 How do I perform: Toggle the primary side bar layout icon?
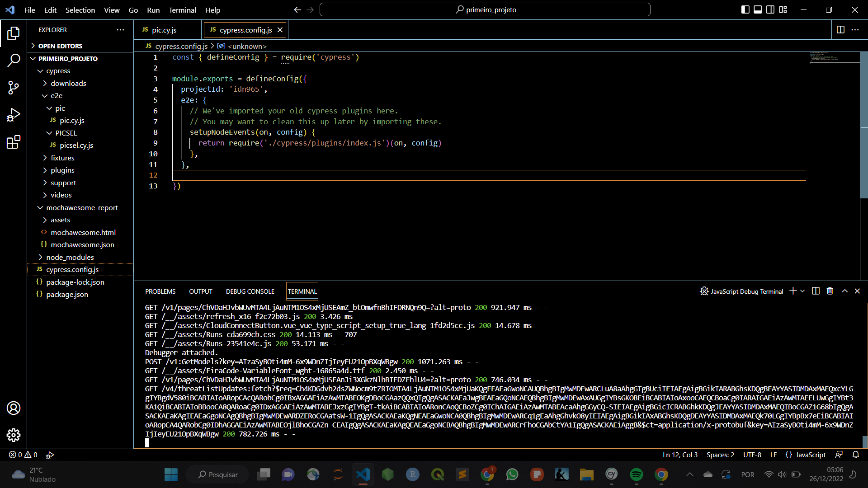coord(745,9)
